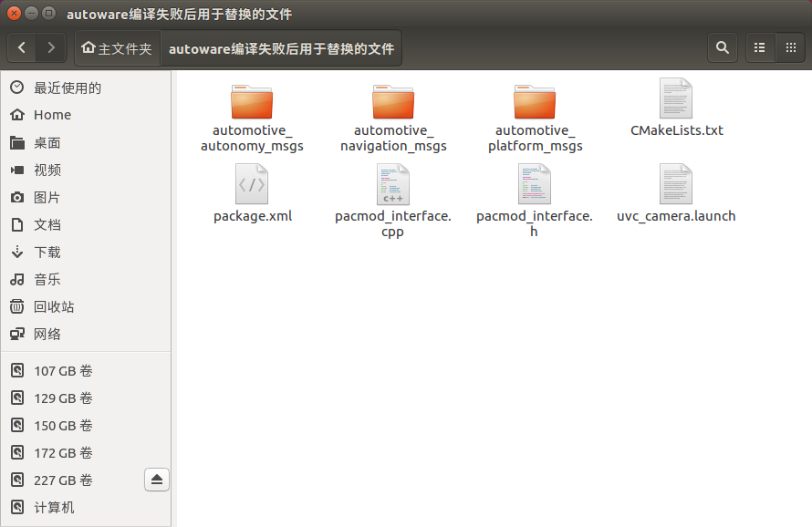Eject the 227 GB volume

coord(157,480)
